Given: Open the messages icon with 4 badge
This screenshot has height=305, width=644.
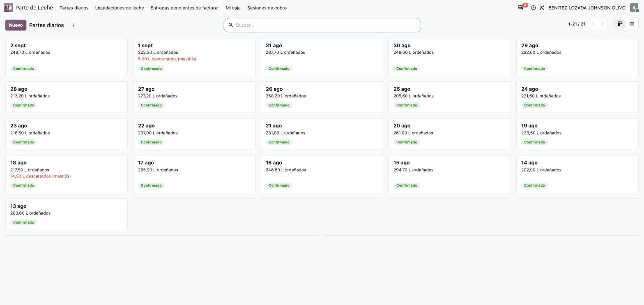Looking at the screenshot, I should [521, 7].
